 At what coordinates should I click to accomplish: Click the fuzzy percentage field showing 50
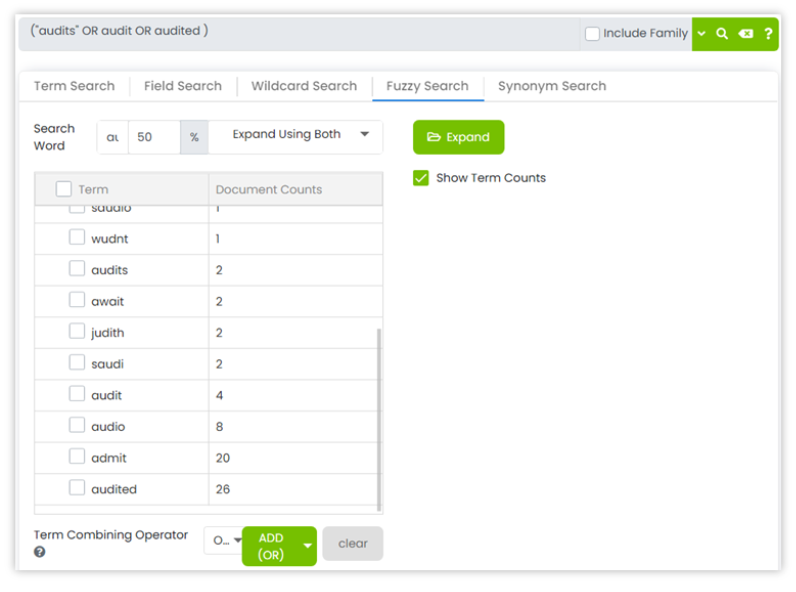(153, 137)
